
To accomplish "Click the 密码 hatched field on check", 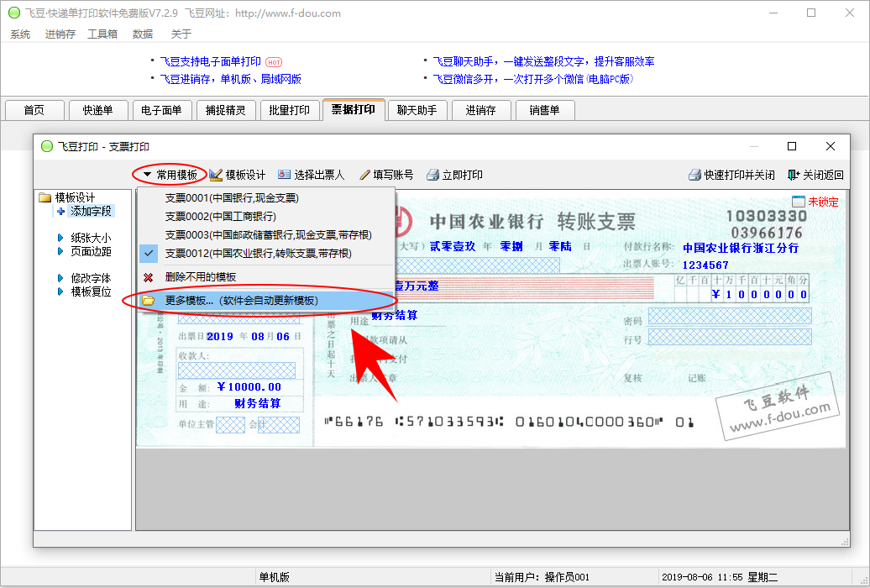I will (x=730, y=316).
